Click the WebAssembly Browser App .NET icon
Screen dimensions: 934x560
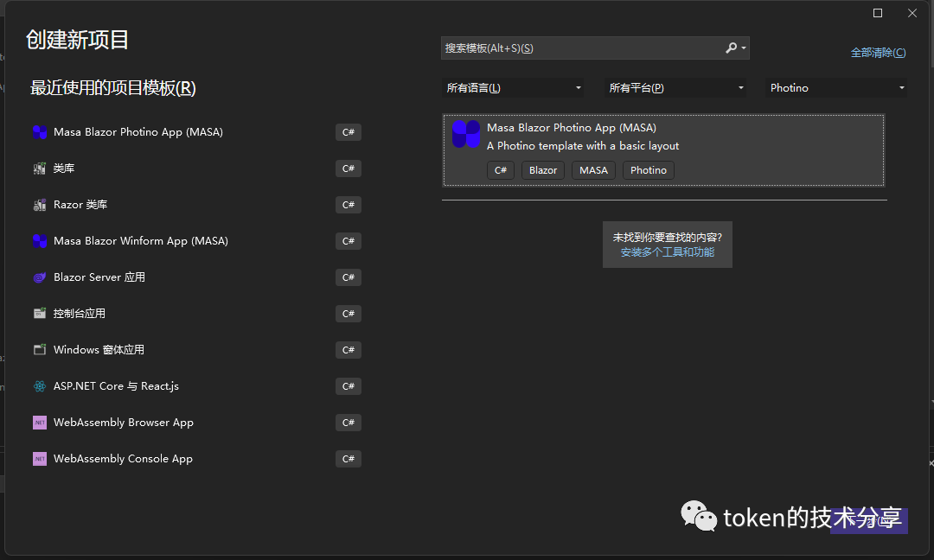tap(39, 423)
